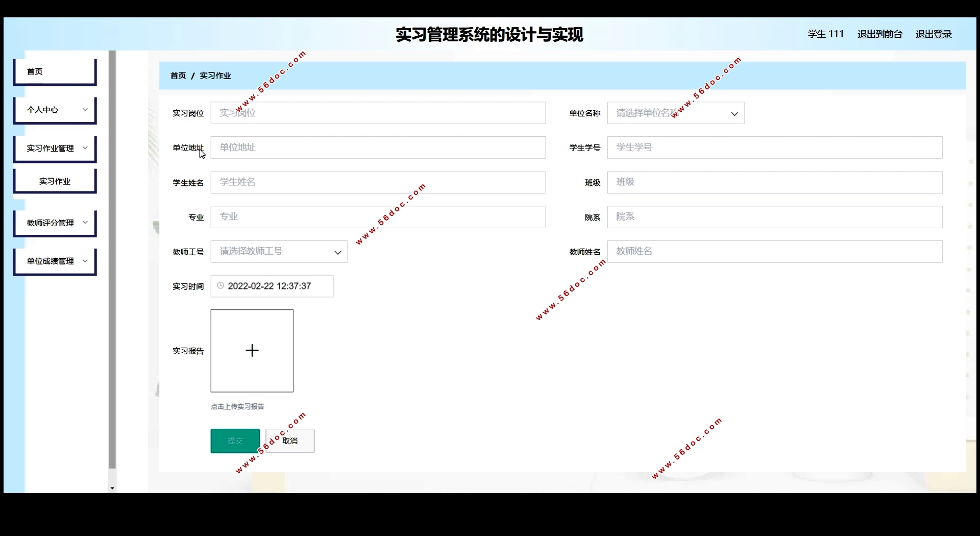Click into the 学生学号 text field
980x536 pixels.
(774, 148)
